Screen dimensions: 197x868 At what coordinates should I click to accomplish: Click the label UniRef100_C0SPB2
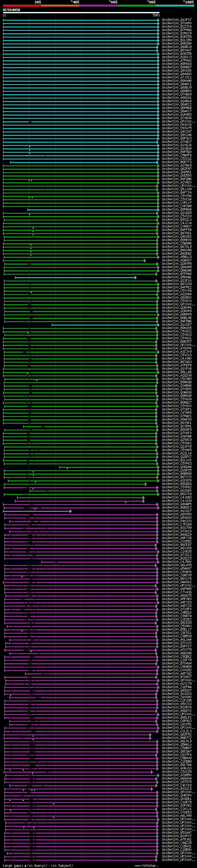tap(177, 542)
